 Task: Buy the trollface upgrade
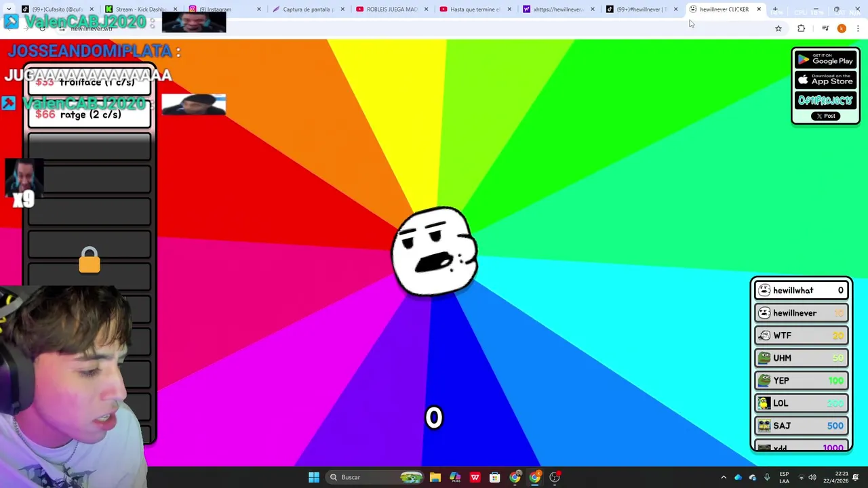[x=90, y=82]
